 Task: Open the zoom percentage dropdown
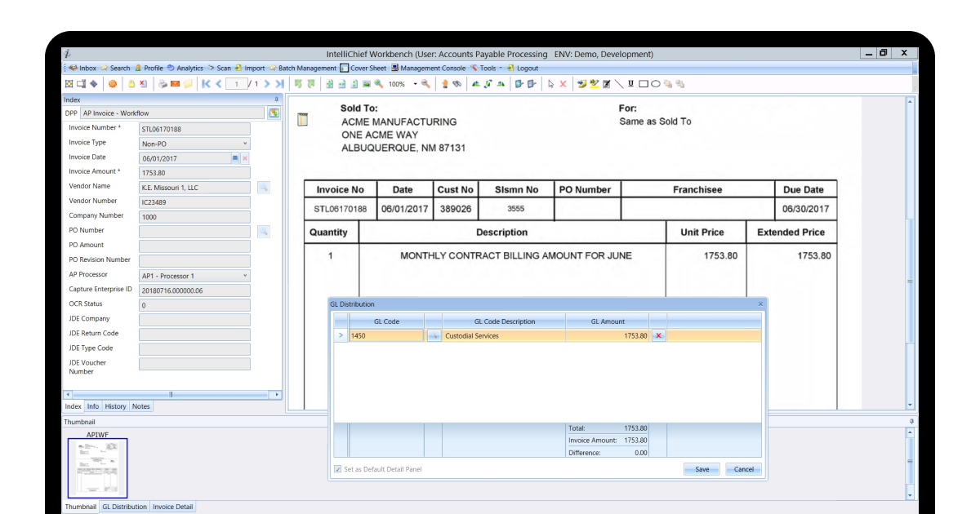coord(415,84)
